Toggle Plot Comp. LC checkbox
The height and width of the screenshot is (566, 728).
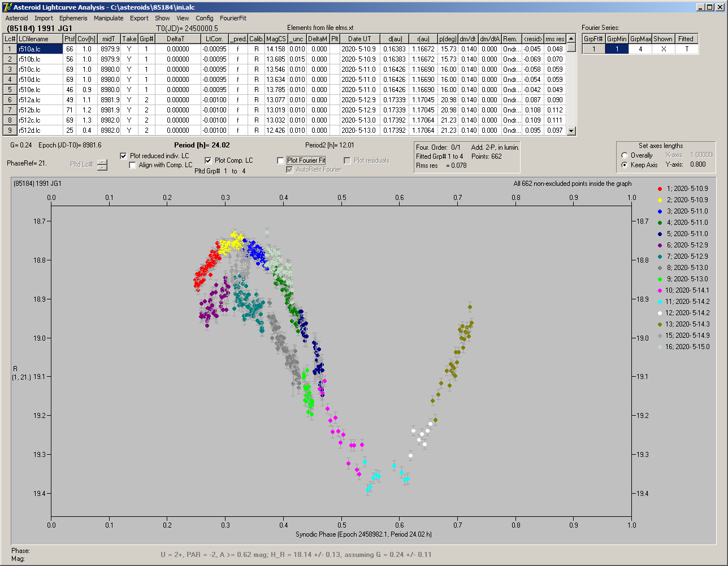(x=209, y=160)
